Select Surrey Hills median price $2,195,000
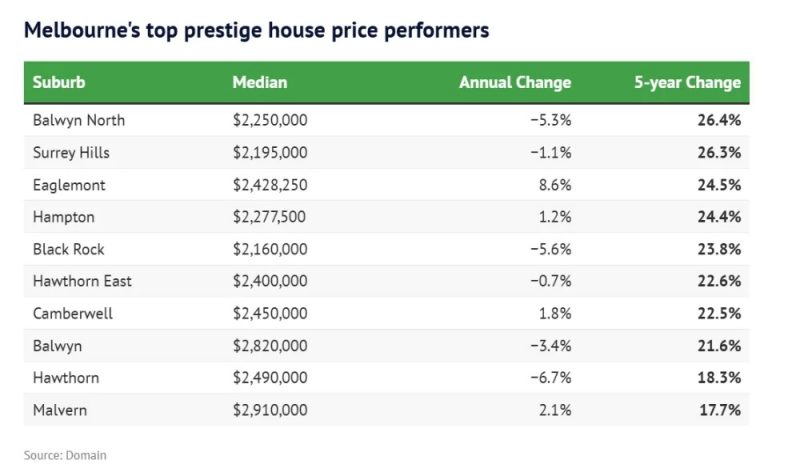The height and width of the screenshot is (464, 800). click(x=270, y=153)
